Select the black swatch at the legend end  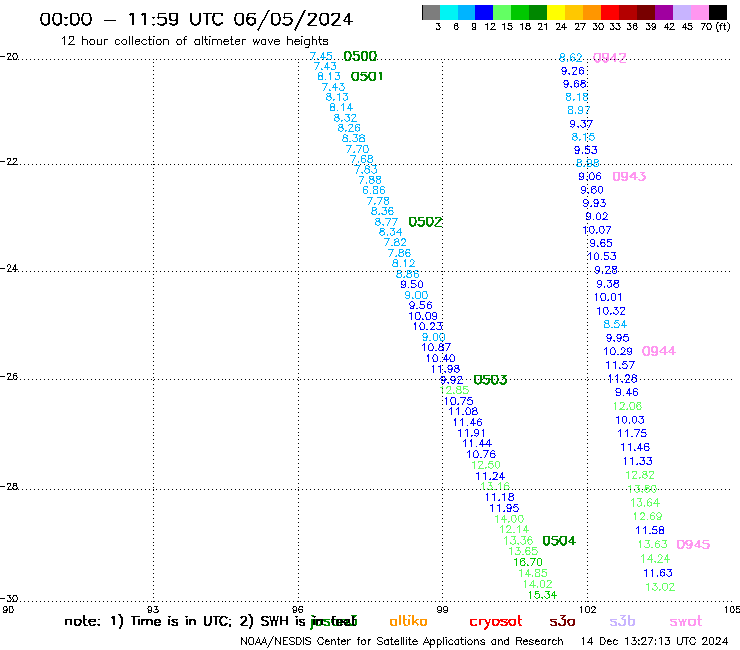tap(718, 12)
